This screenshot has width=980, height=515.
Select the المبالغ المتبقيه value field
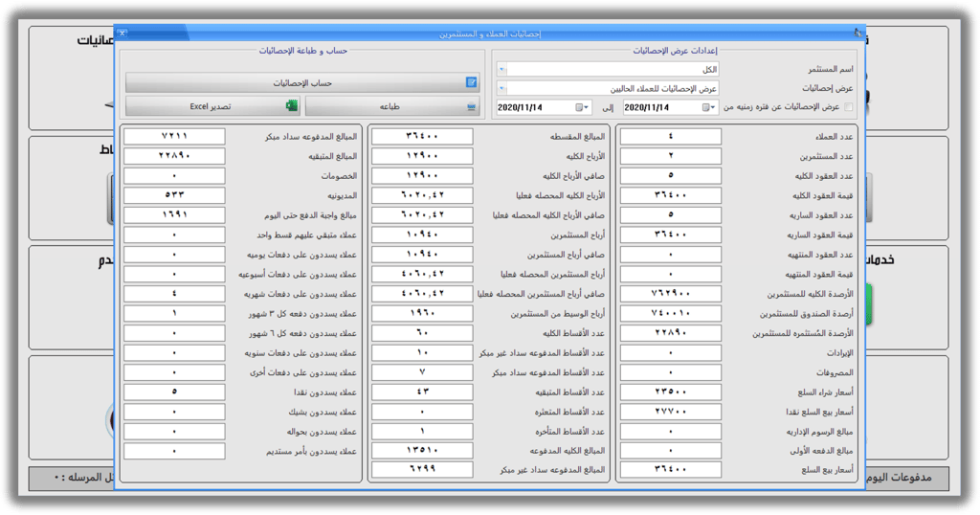[x=174, y=156]
